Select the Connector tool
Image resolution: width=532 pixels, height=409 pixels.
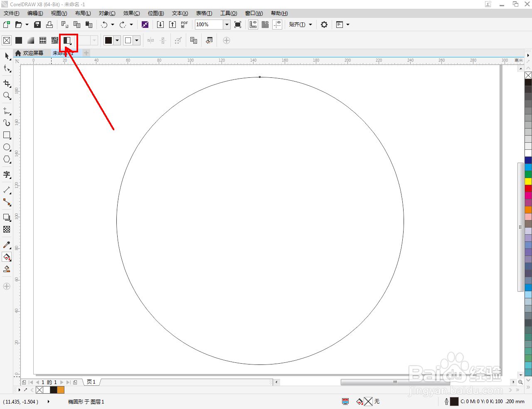[x=7, y=202]
